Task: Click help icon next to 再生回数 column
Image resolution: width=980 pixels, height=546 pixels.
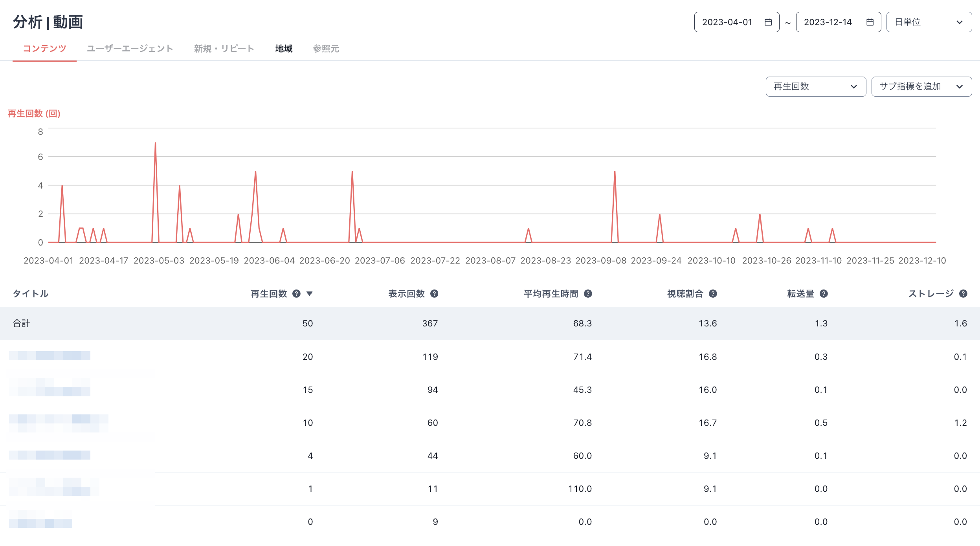Action: tap(297, 294)
